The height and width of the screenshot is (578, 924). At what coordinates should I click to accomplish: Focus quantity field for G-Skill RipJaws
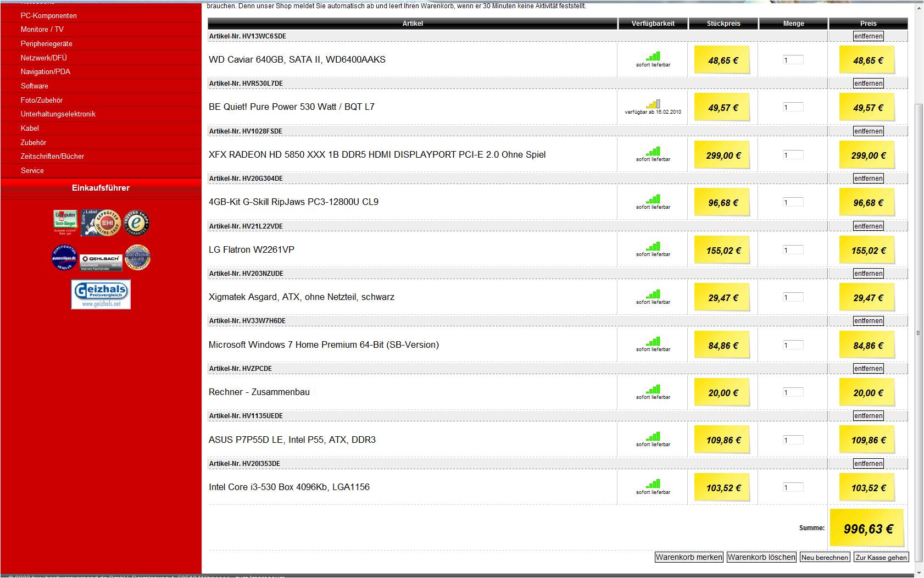click(x=793, y=202)
